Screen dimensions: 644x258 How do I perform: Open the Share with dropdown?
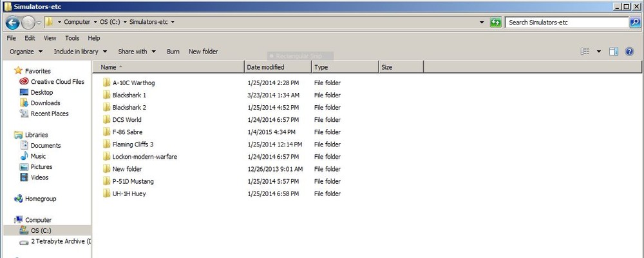click(137, 52)
